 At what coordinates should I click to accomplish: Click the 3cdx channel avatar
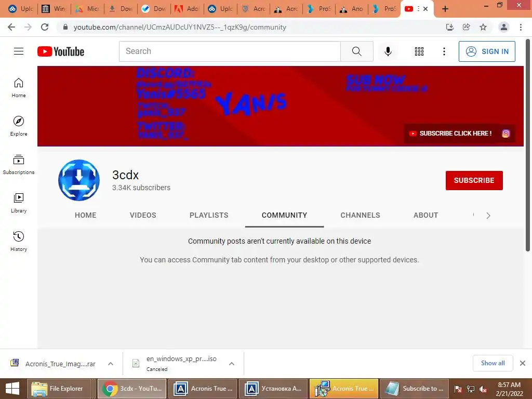(79, 180)
